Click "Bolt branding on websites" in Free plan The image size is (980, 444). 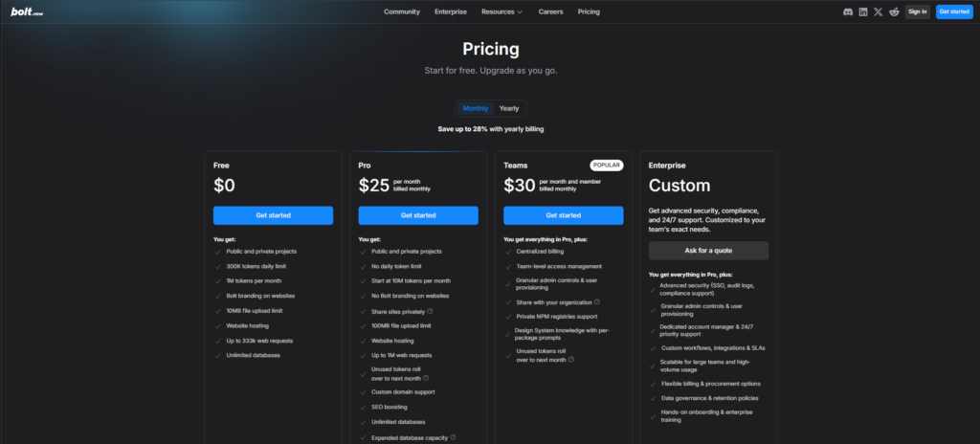click(x=260, y=296)
